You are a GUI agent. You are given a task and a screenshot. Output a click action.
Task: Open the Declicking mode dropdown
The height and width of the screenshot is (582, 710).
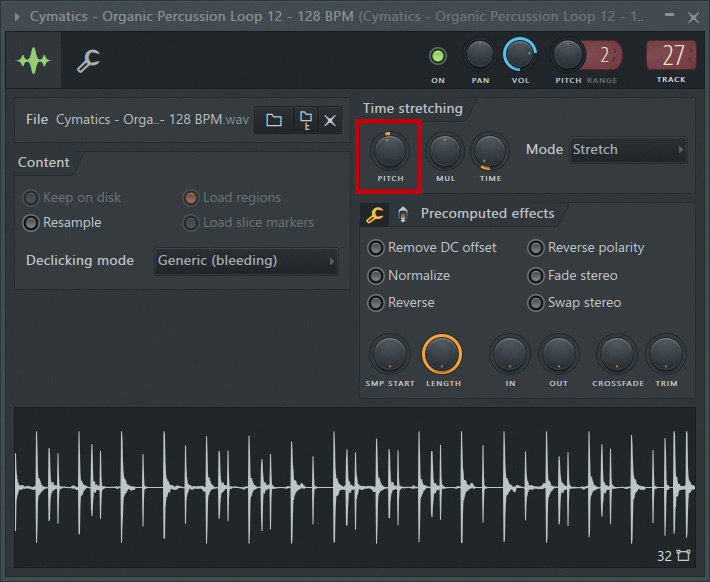point(246,261)
